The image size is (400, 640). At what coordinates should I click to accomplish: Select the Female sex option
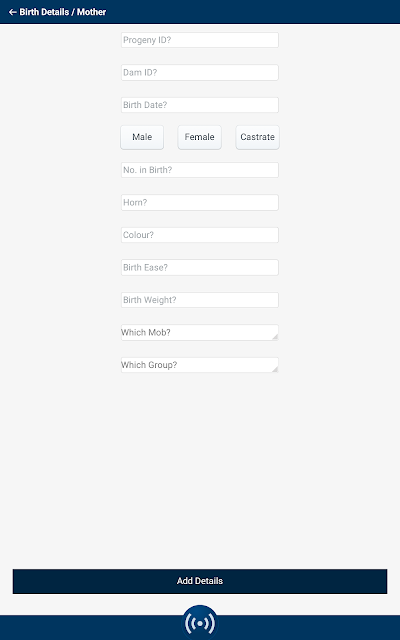click(x=200, y=137)
